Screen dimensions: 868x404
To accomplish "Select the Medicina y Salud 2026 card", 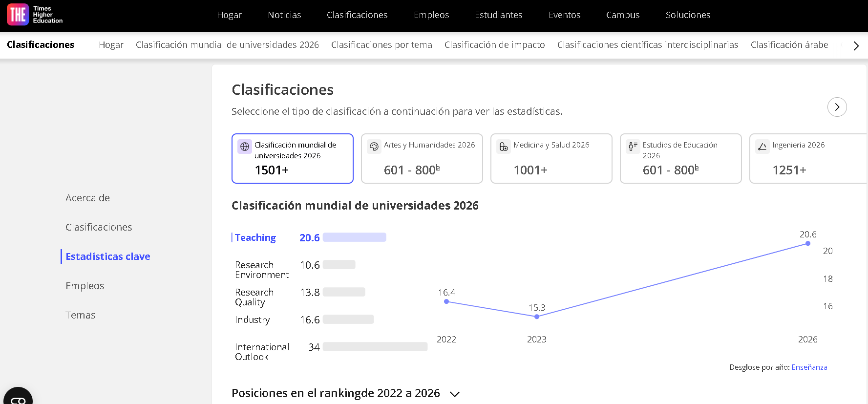I will pos(551,158).
